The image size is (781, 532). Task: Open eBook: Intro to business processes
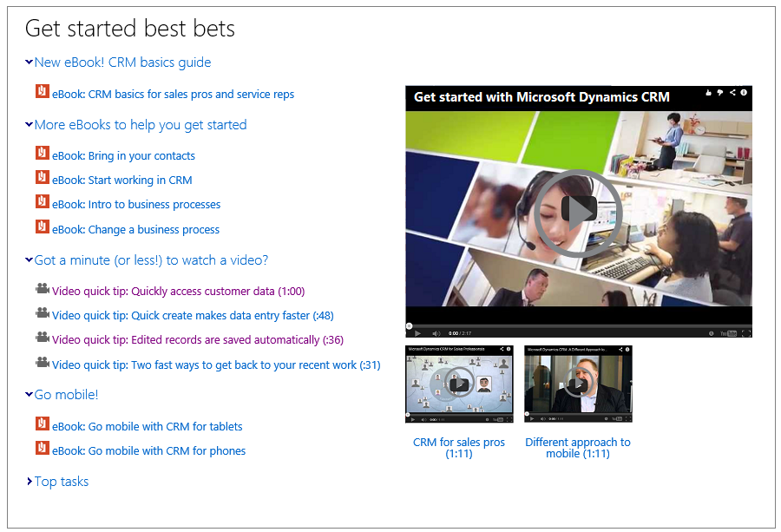[136, 205]
